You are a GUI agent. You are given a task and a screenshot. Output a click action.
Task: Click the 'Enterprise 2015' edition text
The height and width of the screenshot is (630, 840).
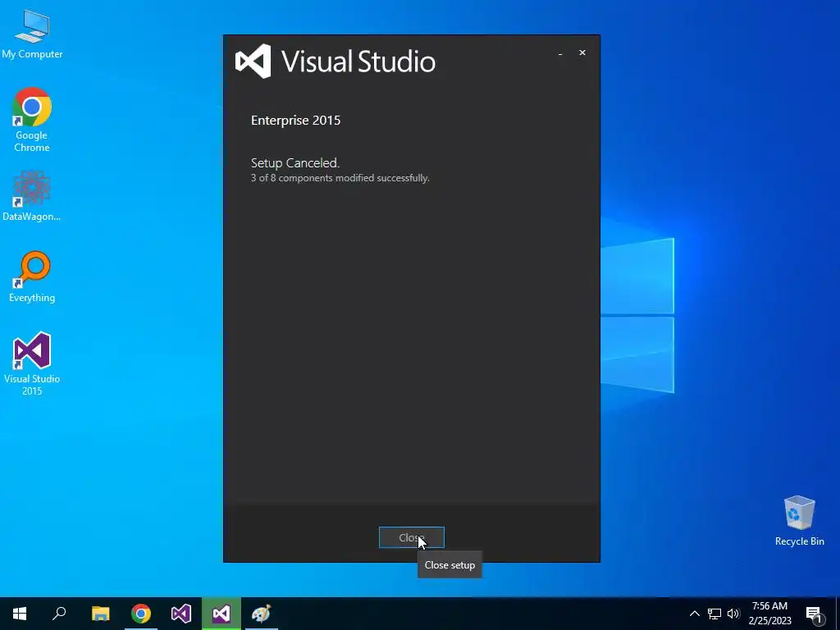(x=295, y=120)
